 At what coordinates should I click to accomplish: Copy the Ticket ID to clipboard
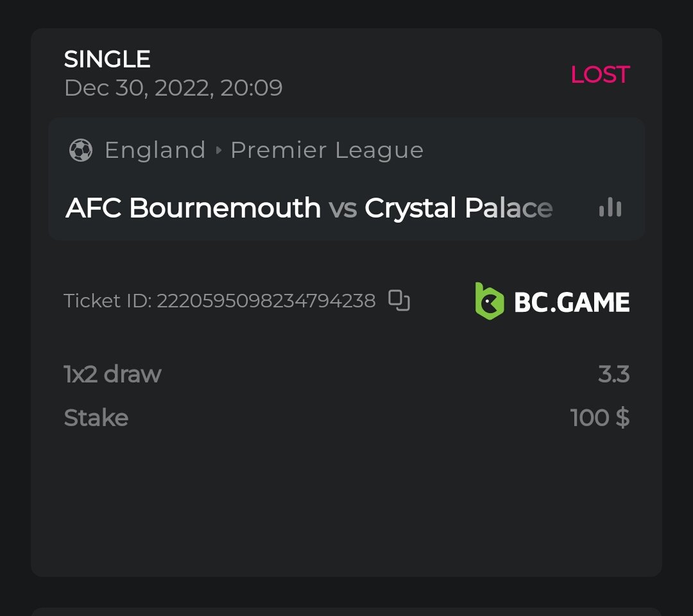click(x=399, y=300)
